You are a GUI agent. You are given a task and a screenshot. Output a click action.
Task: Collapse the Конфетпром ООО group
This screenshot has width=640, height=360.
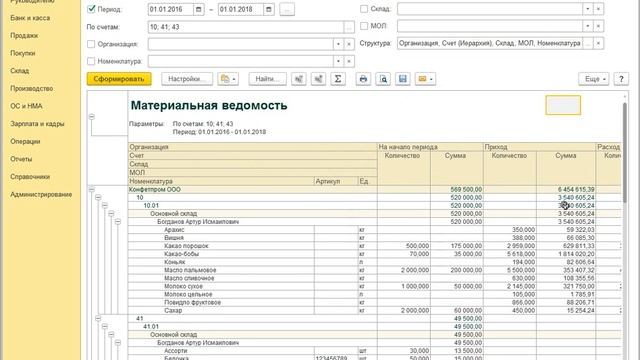92,189
